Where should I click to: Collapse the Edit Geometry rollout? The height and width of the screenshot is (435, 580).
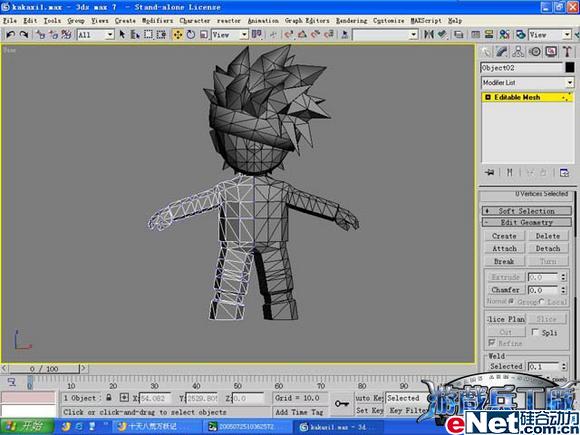[527, 222]
